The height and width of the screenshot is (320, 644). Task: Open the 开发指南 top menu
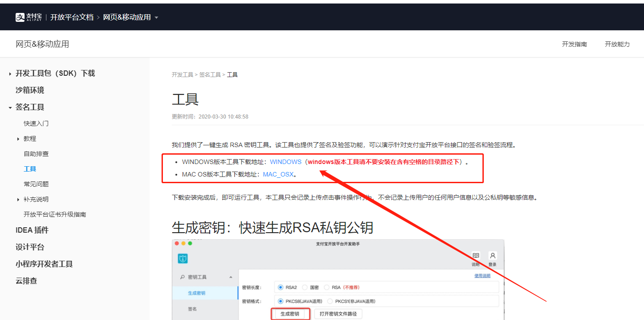pos(574,44)
